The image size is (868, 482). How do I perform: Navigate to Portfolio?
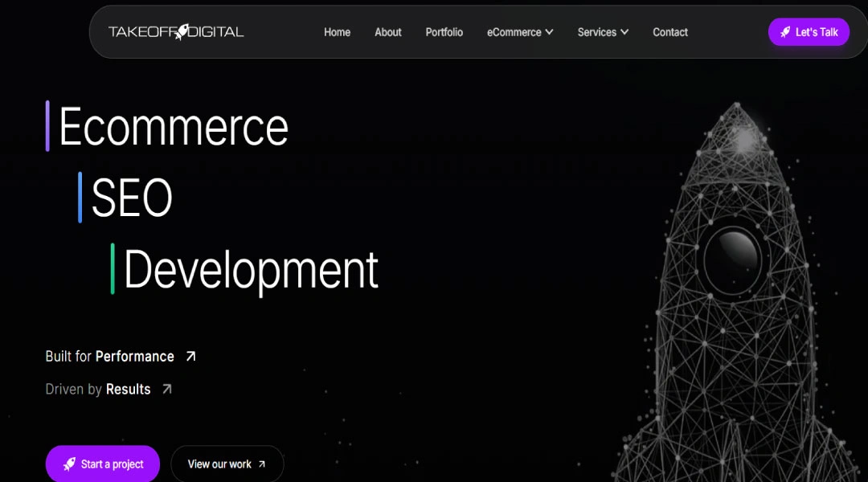pyautogui.click(x=444, y=32)
